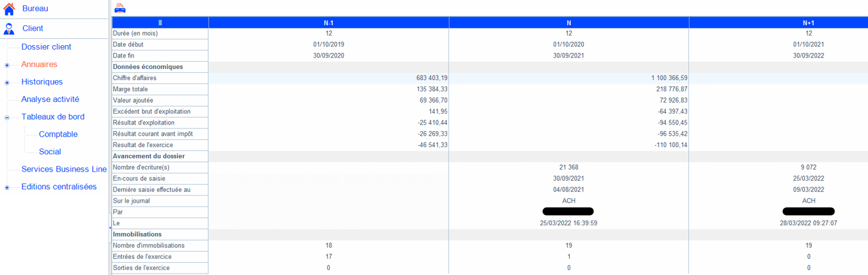Click the small icon in first column header
Screen dimensions: 868x275
(x=160, y=23)
